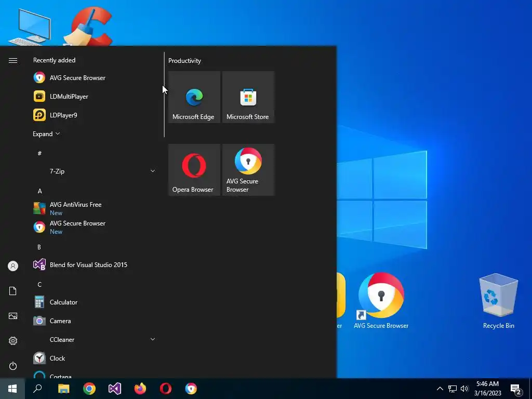Image resolution: width=532 pixels, height=399 pixels.
Task: Open the Action Center notifications
Action: (516, 389)
